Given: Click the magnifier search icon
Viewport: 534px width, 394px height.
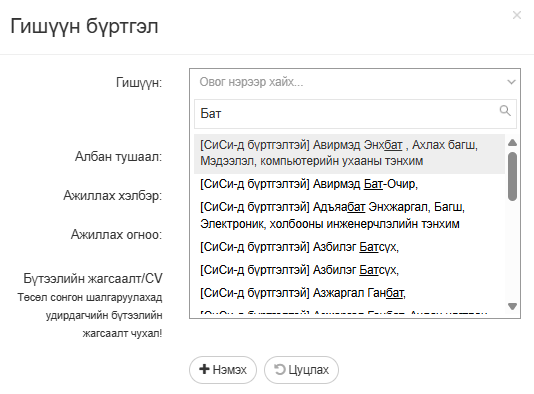Looking at the screenshot, I should (505, 111).
